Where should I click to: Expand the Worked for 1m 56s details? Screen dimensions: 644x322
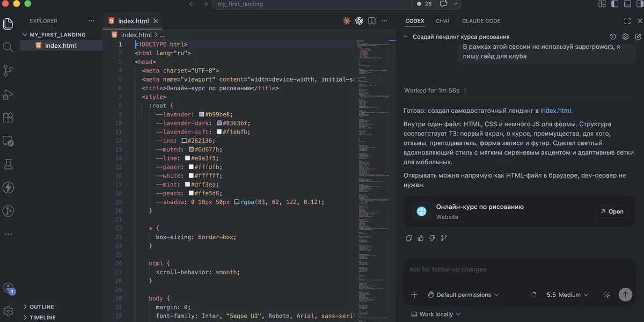pyautogui.click(x=435, y=91)
